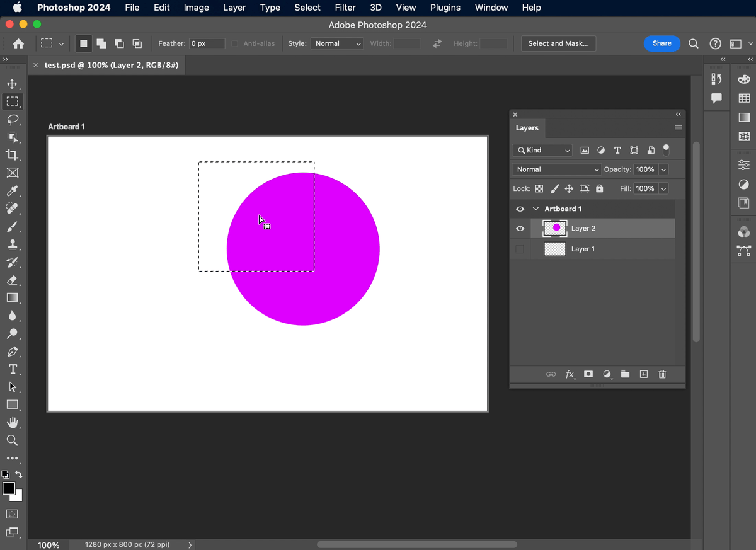Viewport: 756px width, 550px height.
Task: Select the Clone Stamp tool
Action: 13,244
